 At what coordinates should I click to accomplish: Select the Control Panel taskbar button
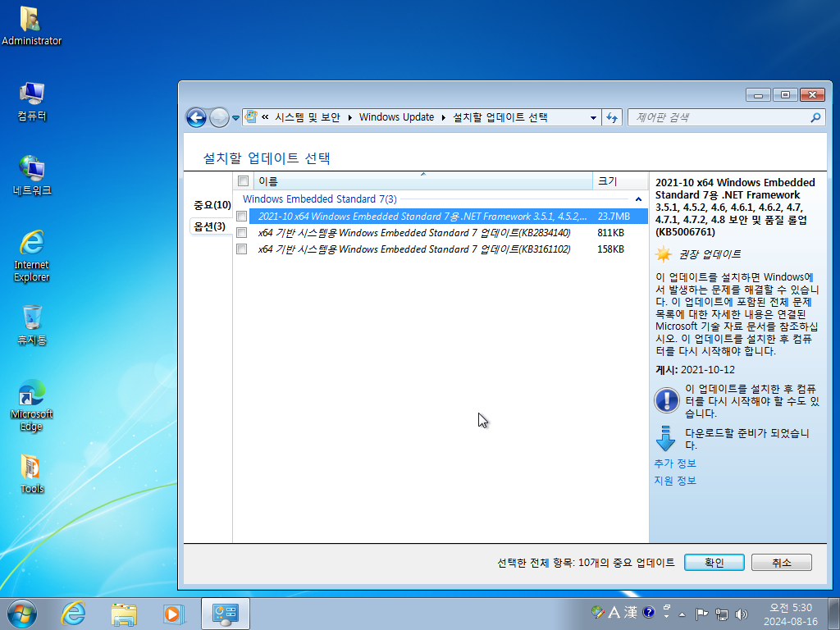coord(225,614)
